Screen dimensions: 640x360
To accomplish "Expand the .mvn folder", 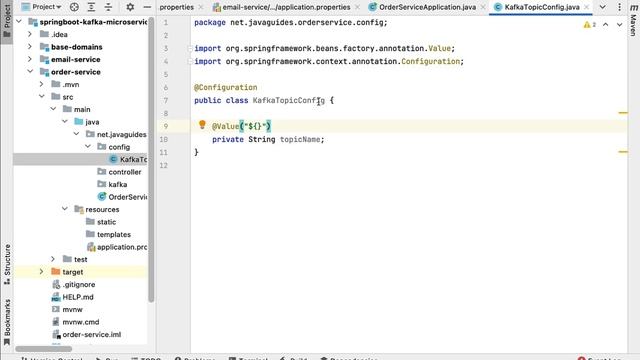I will tap(42, 84).
